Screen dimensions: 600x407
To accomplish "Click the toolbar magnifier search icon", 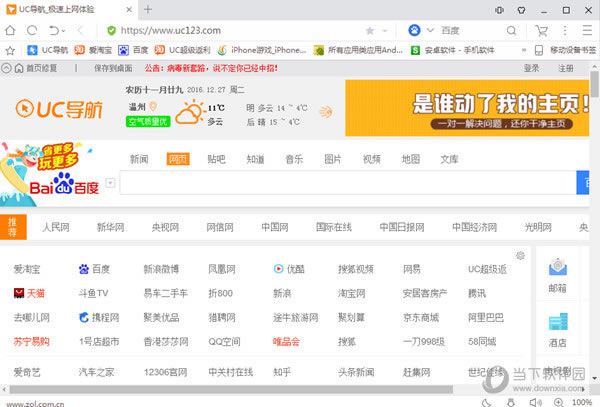I will click(x=511, y=31).
